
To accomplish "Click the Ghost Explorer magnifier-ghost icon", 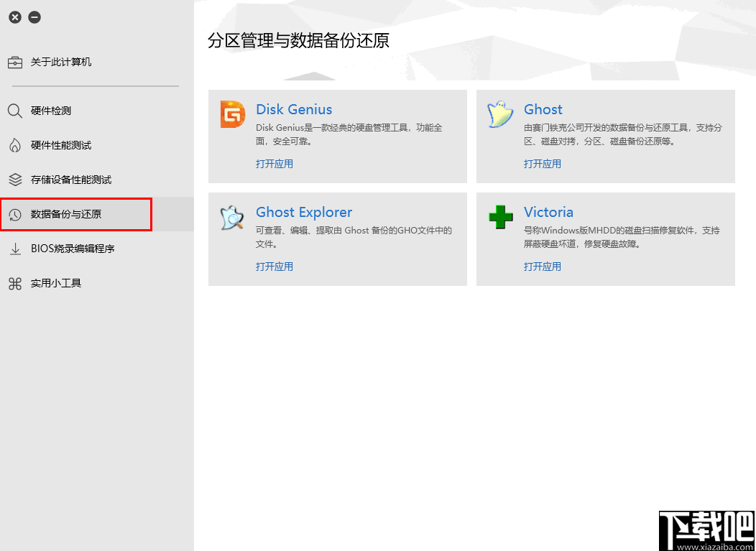I will pyautogui.click(x=231, y=216).
